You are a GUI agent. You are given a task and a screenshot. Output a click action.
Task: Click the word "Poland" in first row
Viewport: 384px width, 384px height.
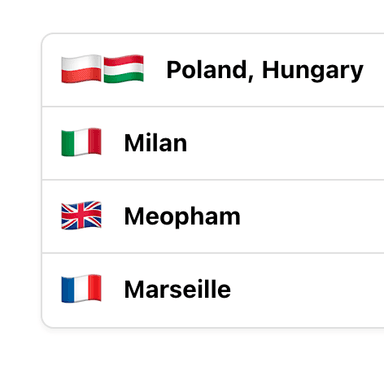[x=208, y=70]
